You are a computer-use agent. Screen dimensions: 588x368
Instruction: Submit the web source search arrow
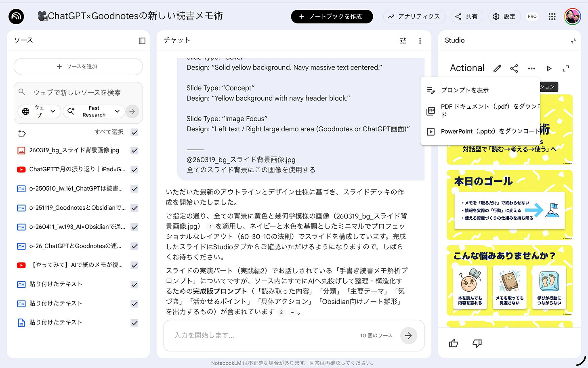point(132,111)
